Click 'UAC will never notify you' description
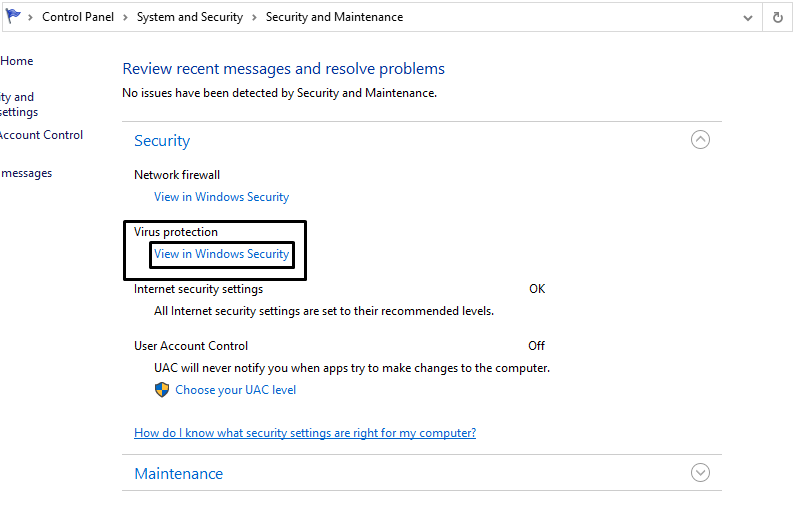This screenshot has width=795, height=505. click(x=352, y=368)
